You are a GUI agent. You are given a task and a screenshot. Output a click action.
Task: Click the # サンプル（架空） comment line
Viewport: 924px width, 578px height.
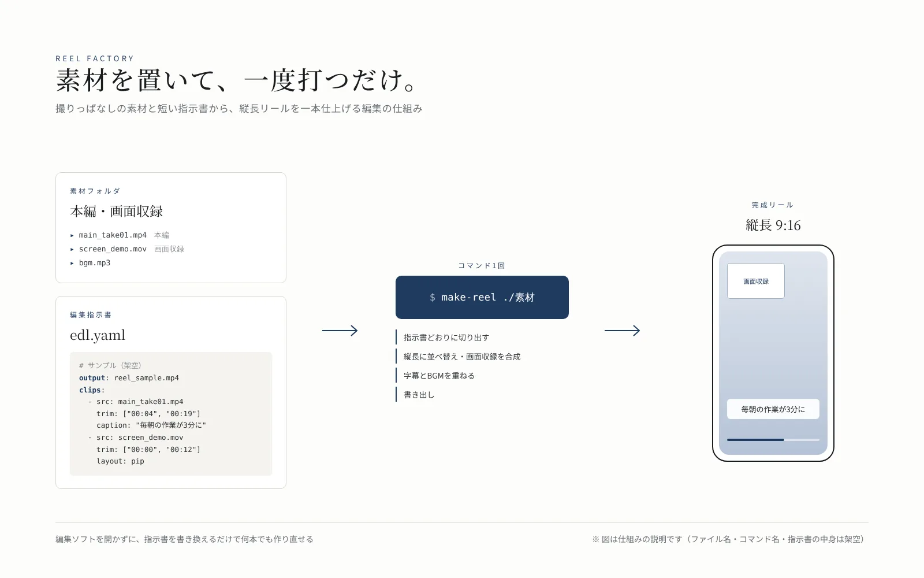[x=110, y=366]
